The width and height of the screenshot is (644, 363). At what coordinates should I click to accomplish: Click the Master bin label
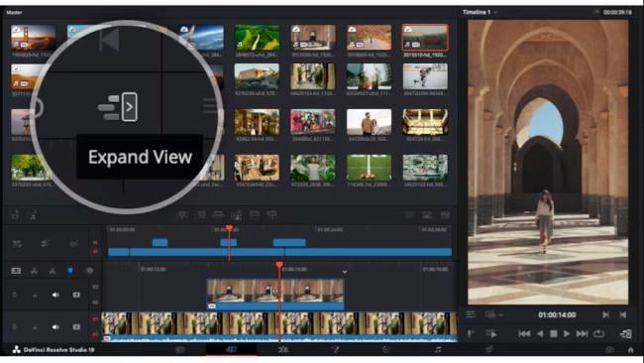click(15, 12)
